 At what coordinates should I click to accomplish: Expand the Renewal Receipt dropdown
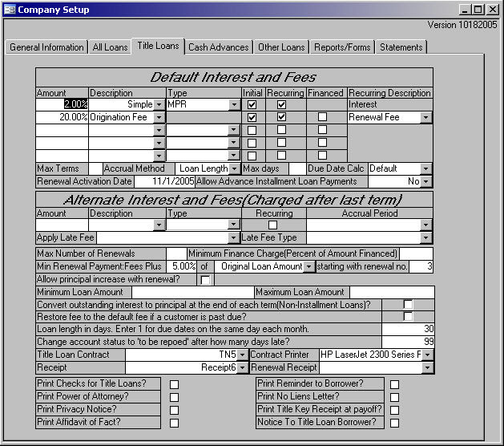click(428, 367)
